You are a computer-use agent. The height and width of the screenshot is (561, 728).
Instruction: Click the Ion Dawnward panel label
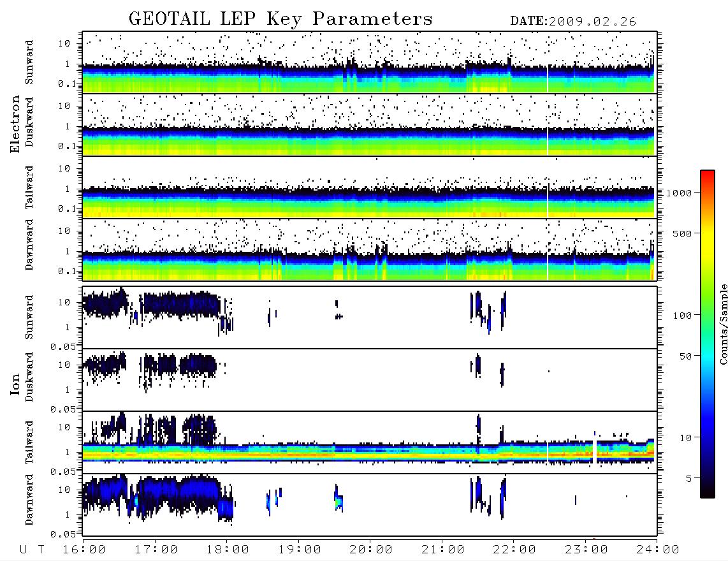(x=29, y=500)
